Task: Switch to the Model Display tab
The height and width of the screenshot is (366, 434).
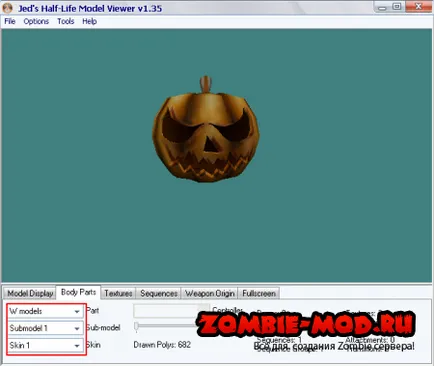Action: 30,293
